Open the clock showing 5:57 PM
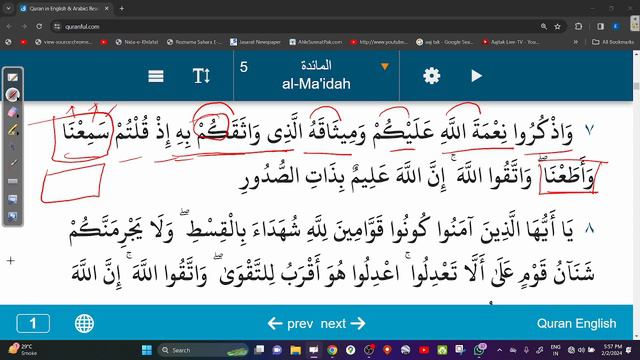Screen dimensions: 640x360 611,350
